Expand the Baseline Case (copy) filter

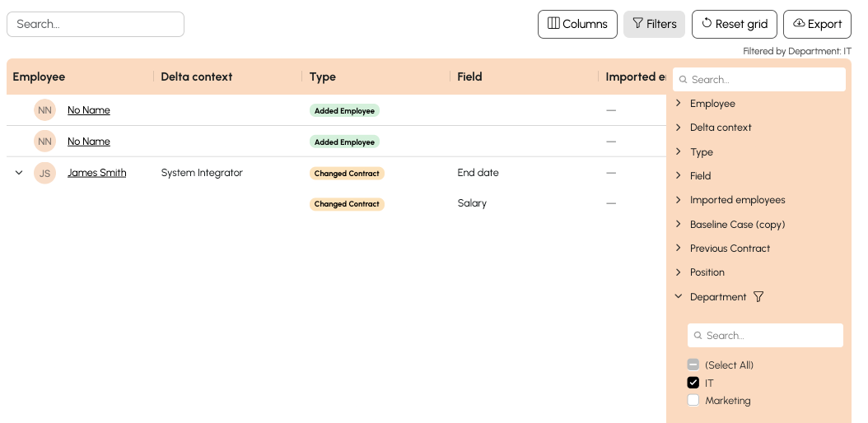click(679, 224)
